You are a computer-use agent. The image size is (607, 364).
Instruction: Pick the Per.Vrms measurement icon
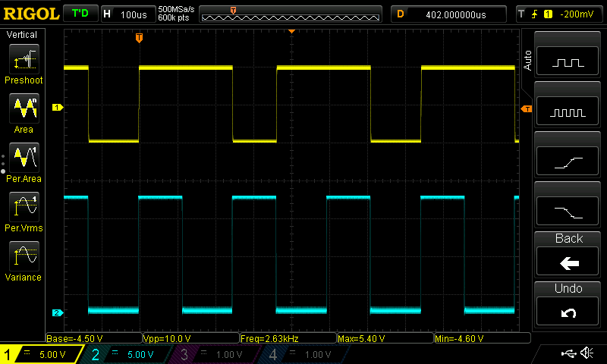24,207
